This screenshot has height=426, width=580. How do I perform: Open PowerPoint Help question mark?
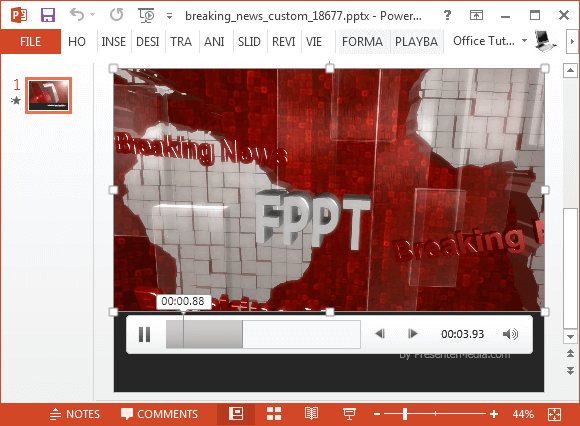click(x=447, y=15)
